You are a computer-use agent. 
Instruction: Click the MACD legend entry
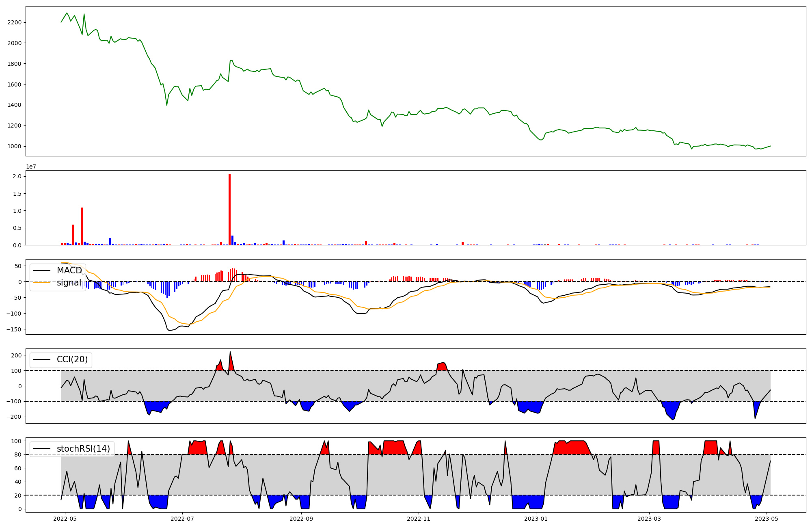69,270
